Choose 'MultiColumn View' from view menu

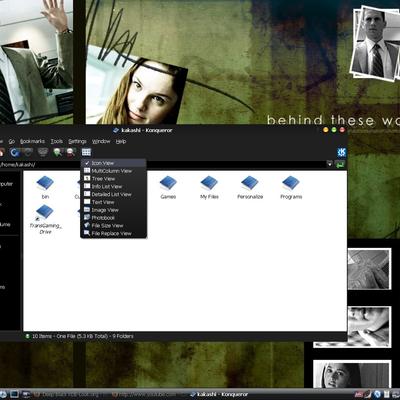[x=113, y=171]
